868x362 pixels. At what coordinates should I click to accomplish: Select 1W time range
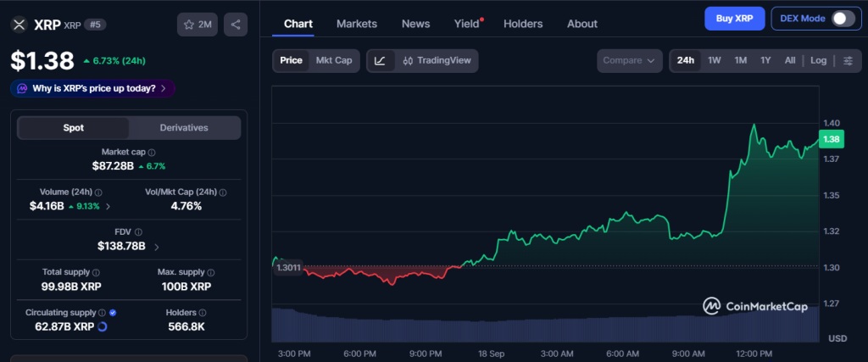pos(714,61)
